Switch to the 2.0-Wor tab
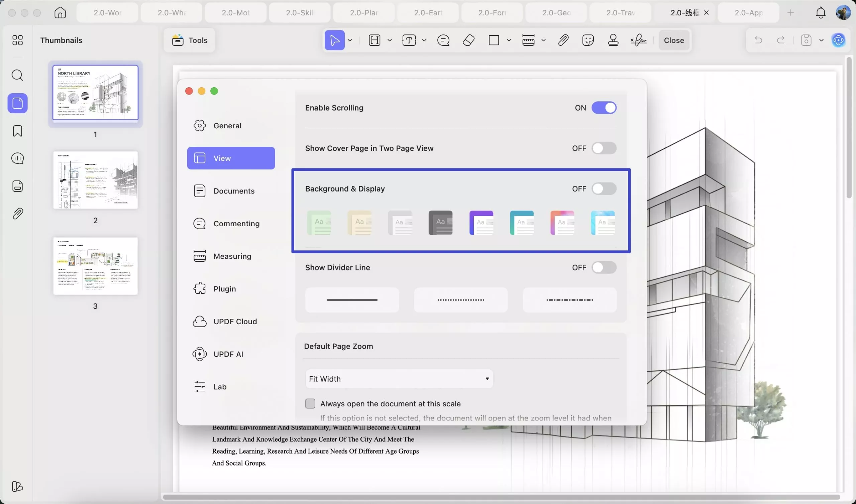 coord(107,13)
